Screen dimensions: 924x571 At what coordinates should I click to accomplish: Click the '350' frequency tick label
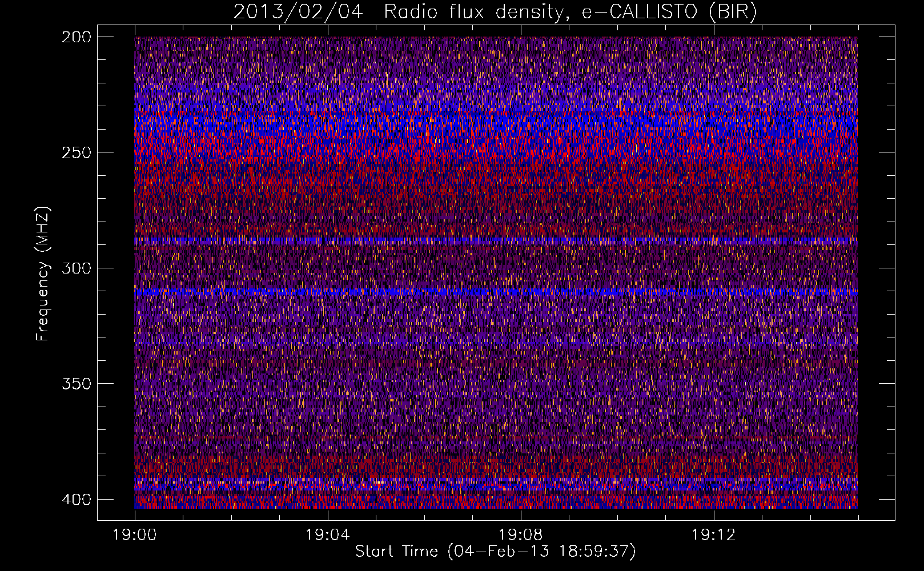click(x=76, y=383)
